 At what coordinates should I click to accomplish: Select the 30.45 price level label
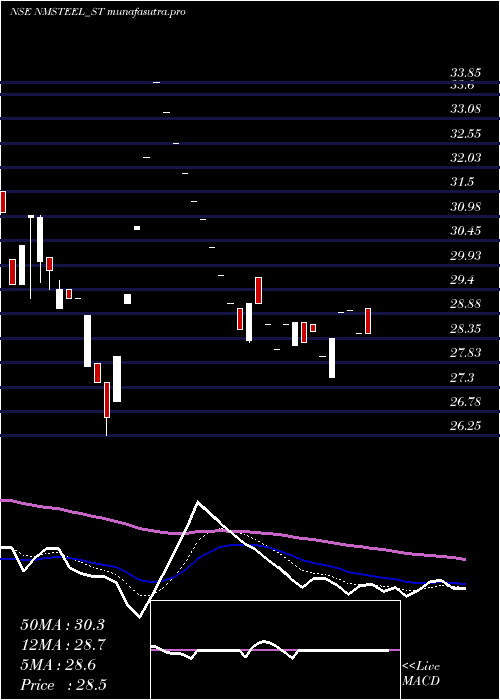tap(465, 231)
